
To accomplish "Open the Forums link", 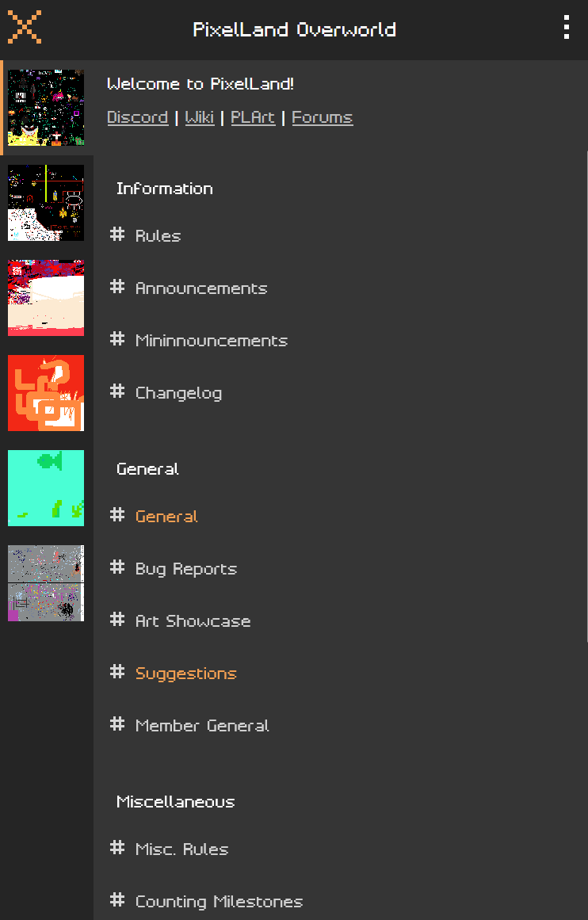I will tap(323, 117).
